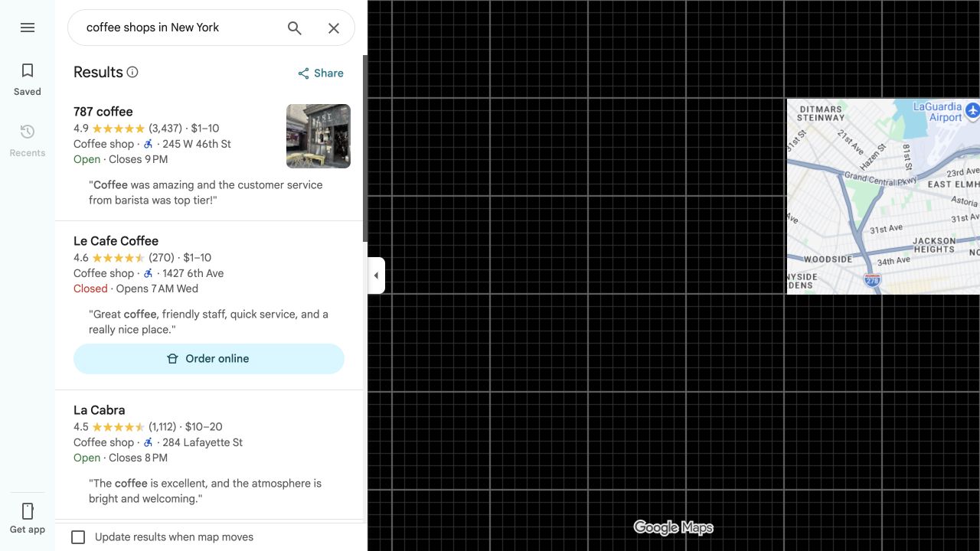
Task: Click the La Cabra review quote
Action: pos(205,491)
